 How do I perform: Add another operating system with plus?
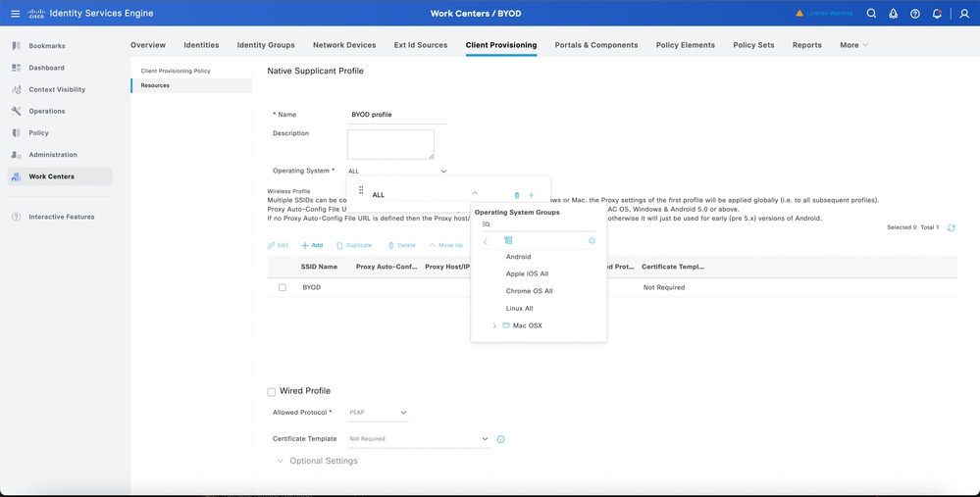532,195
